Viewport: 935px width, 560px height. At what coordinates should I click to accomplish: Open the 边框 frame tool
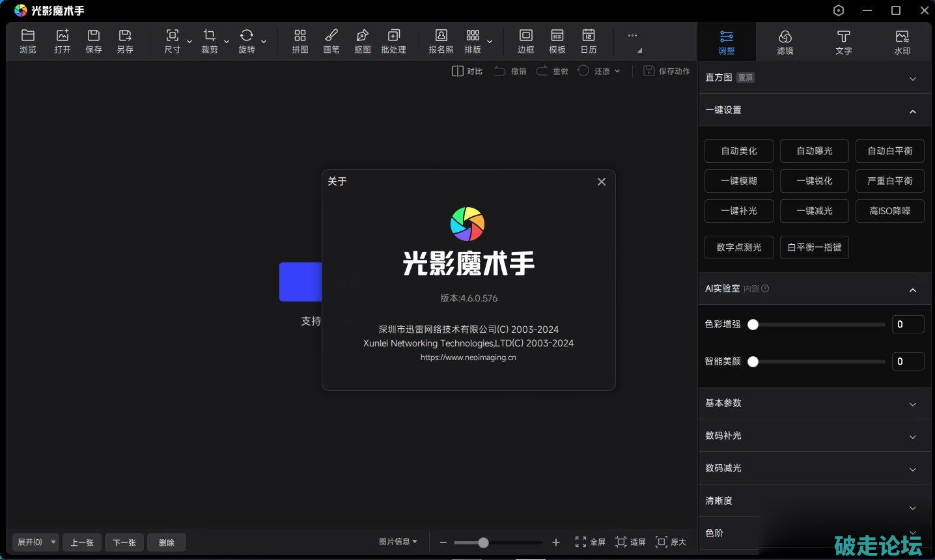525,40
